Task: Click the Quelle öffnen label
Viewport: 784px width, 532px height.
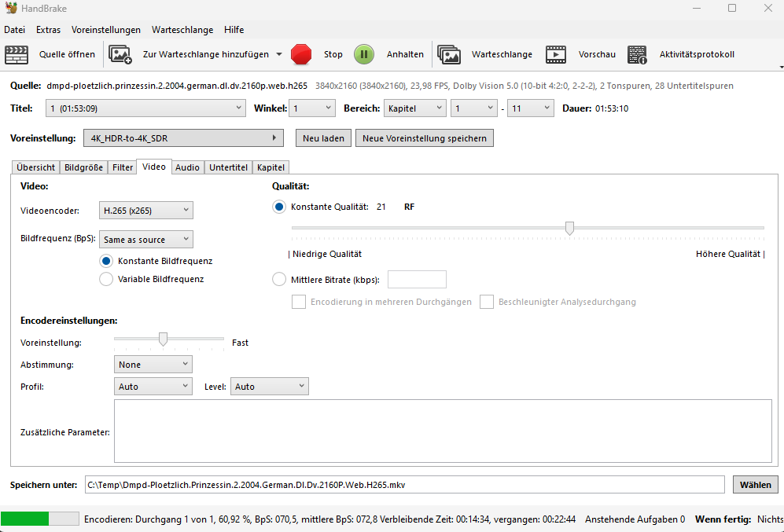Action: [67, 54]
